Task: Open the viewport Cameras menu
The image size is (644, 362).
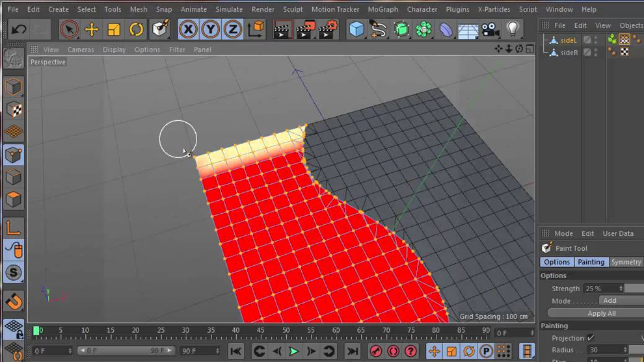Action: coord(81,49)
